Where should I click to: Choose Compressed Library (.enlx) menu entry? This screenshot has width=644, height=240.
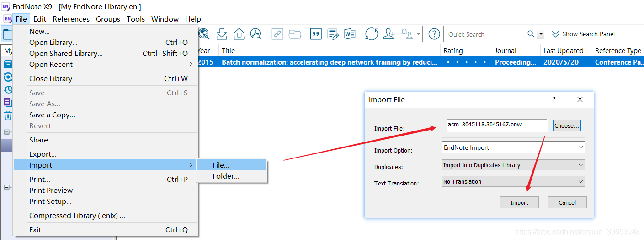point(106,215)
